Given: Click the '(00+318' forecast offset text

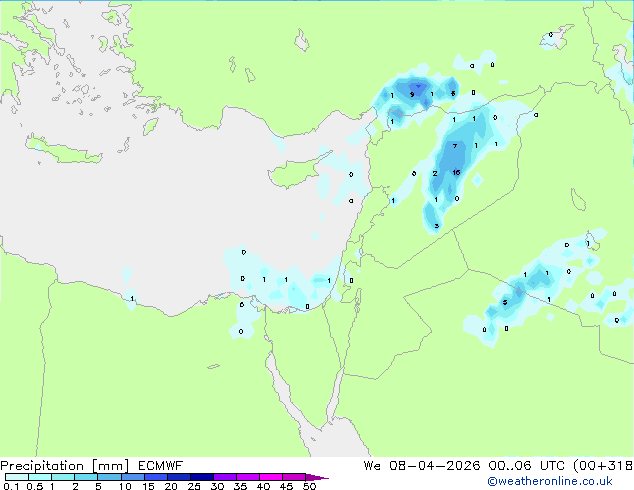Looking at the screenshot, I should pyautogui.click(x=603, y=466).
